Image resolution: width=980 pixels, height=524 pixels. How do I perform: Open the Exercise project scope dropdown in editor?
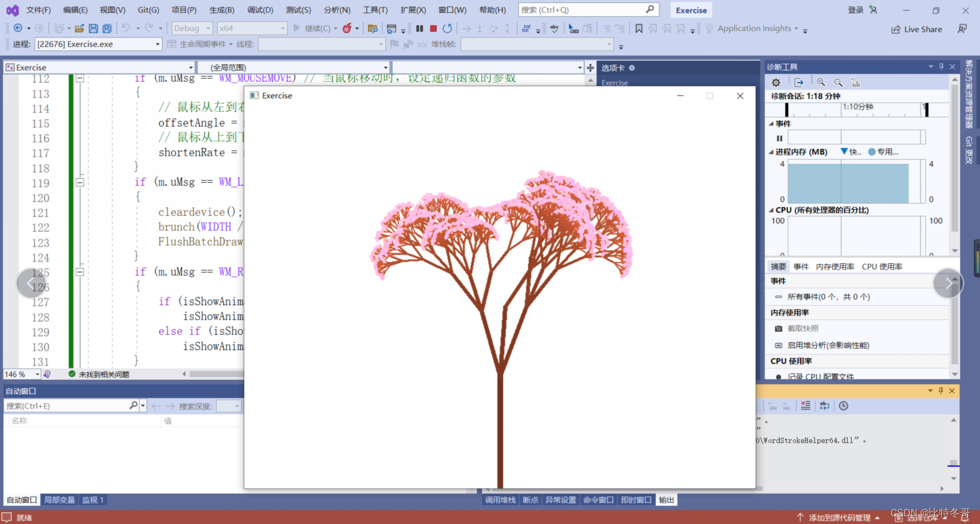click(99, 67)
